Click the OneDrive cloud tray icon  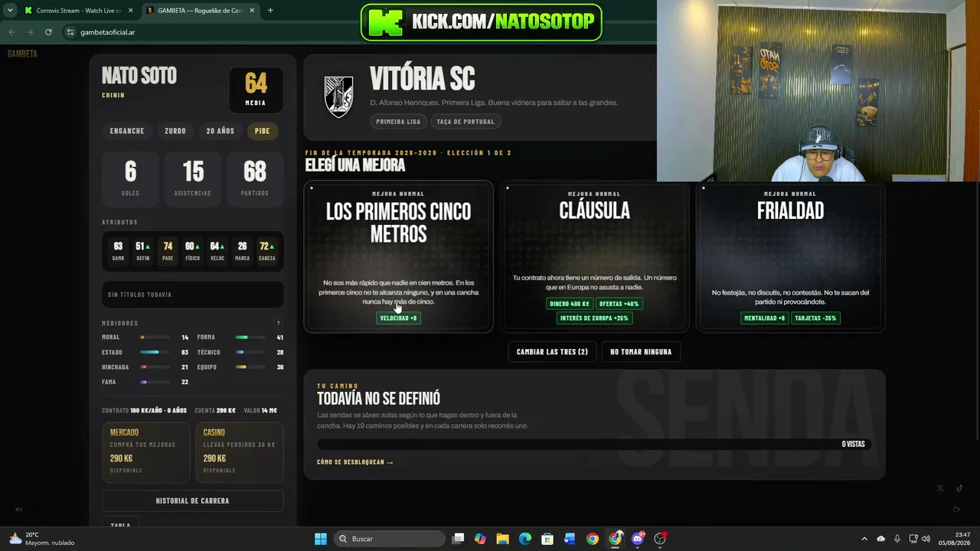point(881,539)
